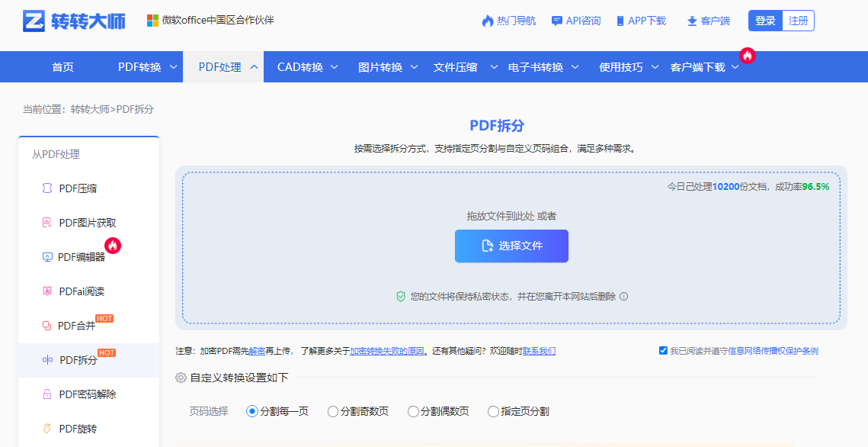Open PDF密码解除 in the sidebar

(89, 394)
